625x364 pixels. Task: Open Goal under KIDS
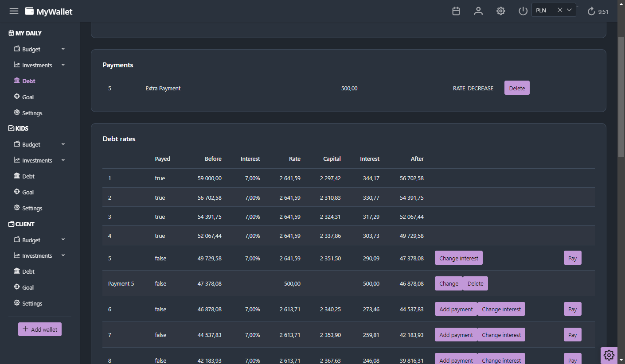click(x=24, y=192)
